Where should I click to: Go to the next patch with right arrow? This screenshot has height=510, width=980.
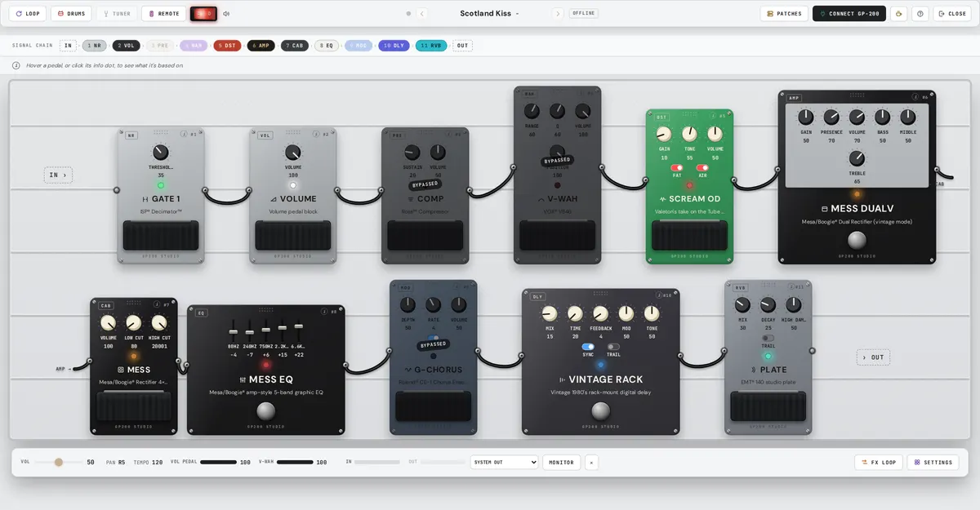(558, 13)
